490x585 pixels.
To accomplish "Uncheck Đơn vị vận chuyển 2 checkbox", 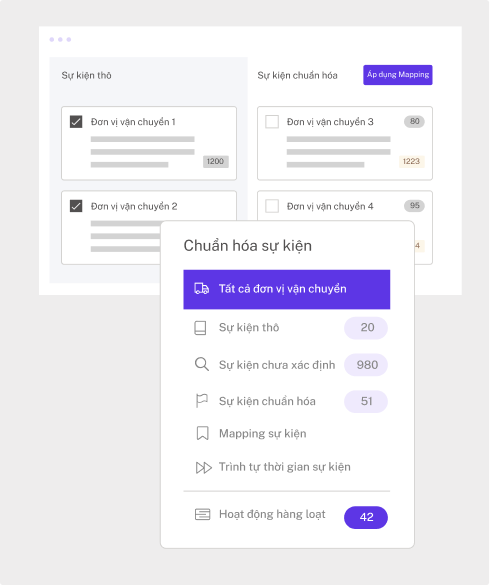I will (76, 206).
